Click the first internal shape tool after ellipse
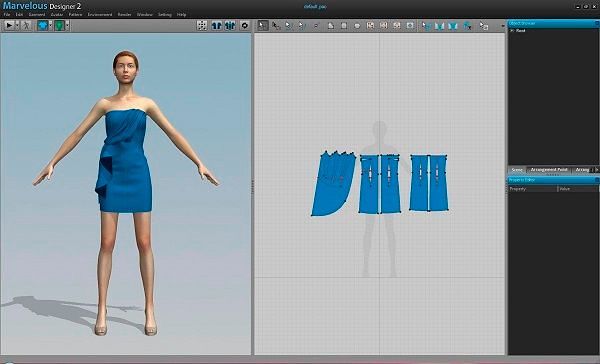The height and width of the screenshot is (364, 600). point(370,26)
